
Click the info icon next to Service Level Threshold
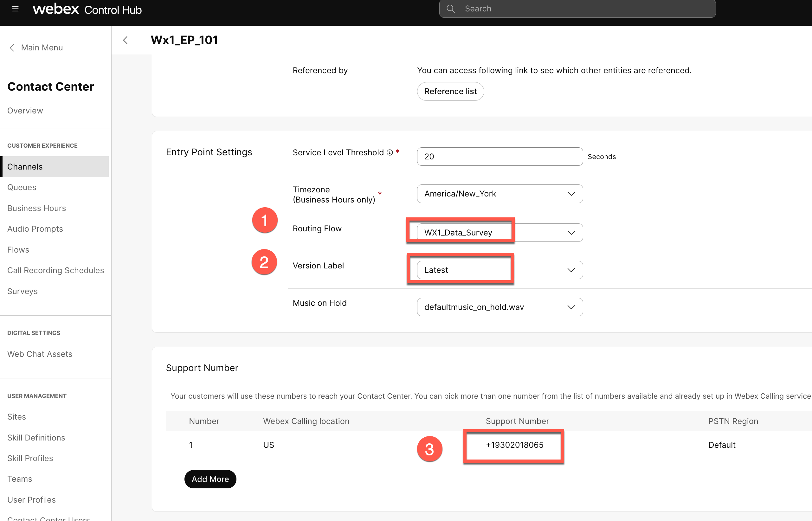click(x=390, y=152)
